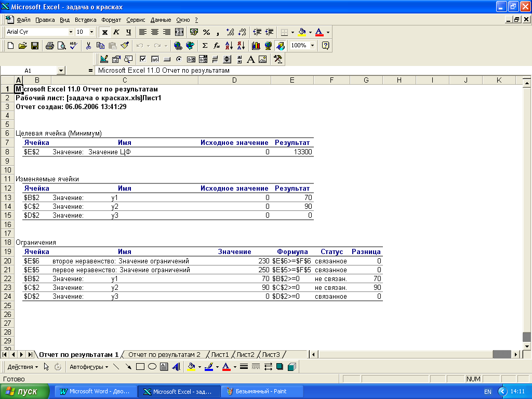This screenshot has height=399, width=532.
Task: Insert WordArt from the drawing toolbar
Action: [176, 367]
